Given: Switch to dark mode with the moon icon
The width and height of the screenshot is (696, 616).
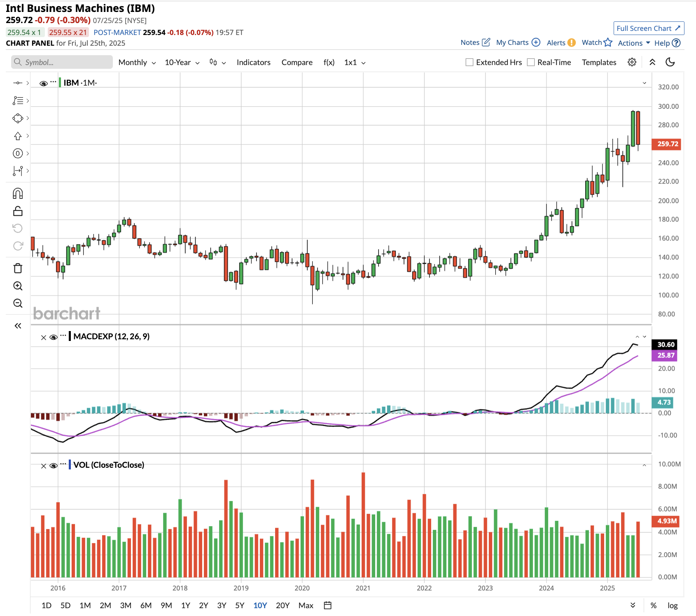Looking at the screenshot, I should pos(670,62).
